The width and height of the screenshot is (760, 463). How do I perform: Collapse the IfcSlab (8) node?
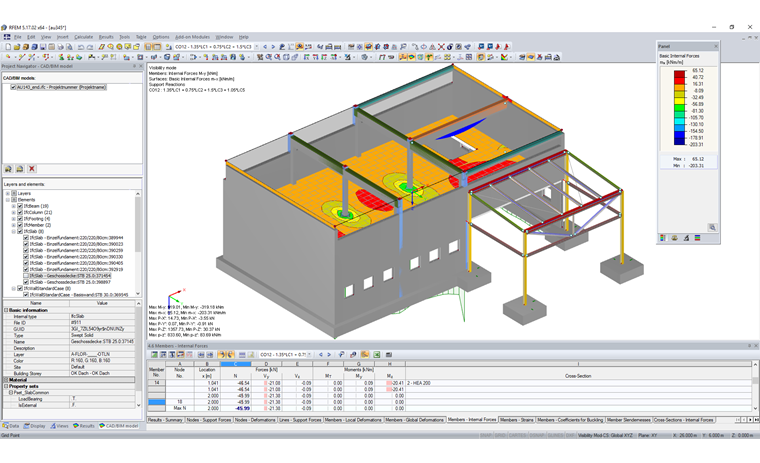(14, 231)
